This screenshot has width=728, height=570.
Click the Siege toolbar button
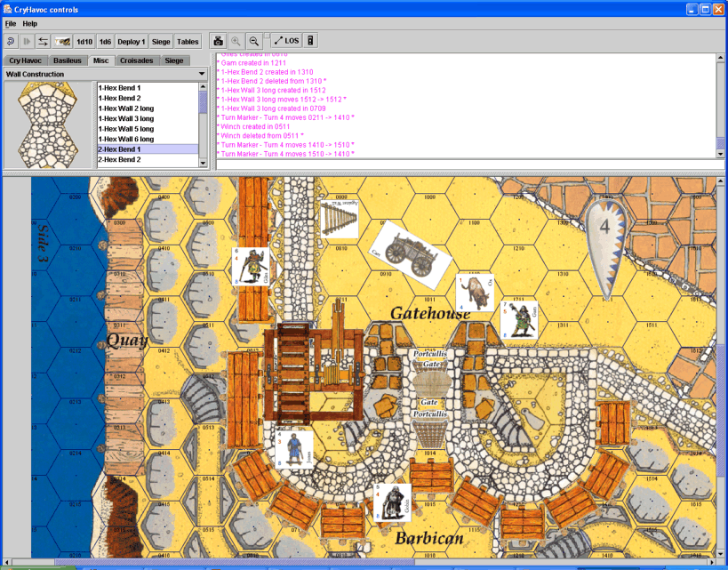pos(161,41)
